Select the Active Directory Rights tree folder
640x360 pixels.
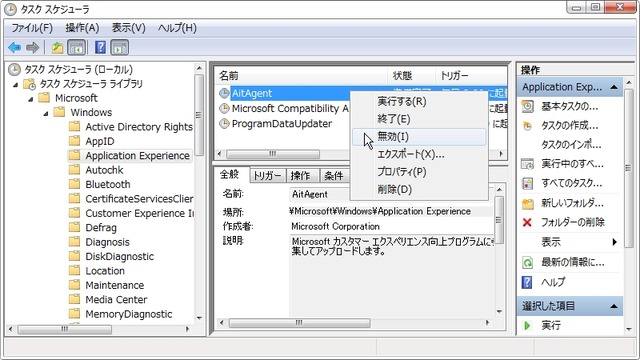pyautogui.click(x=139, y=127)
